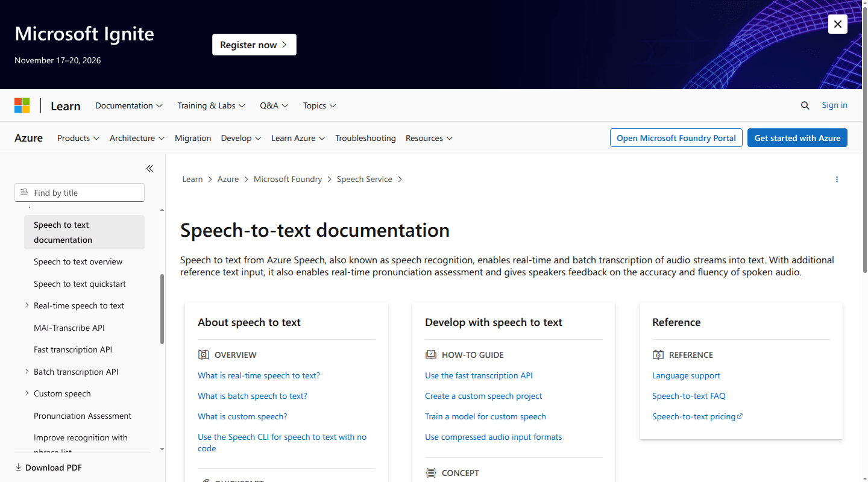Click the Microsoft Foundry breadcrumb

point(288,179)
